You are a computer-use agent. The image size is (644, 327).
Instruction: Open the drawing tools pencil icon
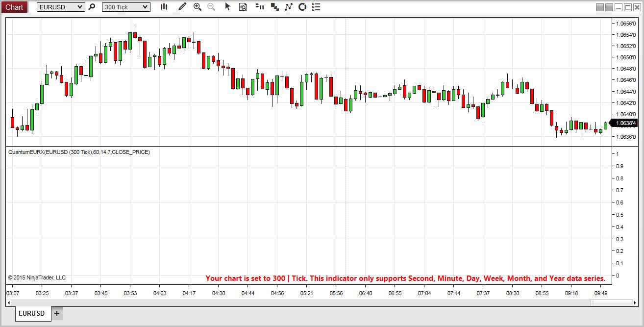point(182,7)
